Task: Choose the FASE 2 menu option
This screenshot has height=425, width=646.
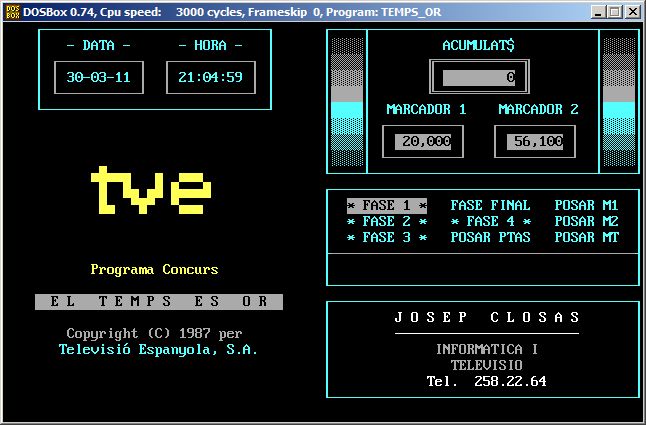Action: pos(386,221)
